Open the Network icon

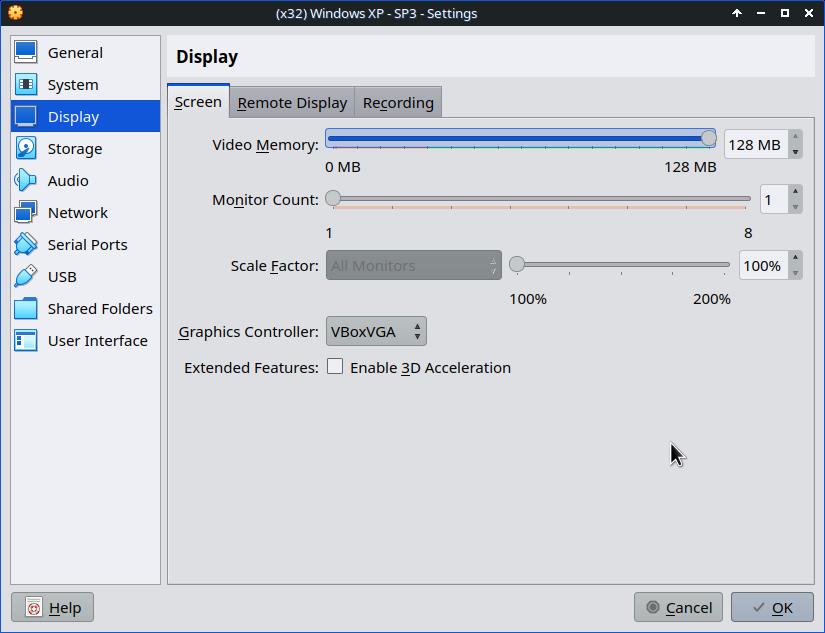coord(26,213)
